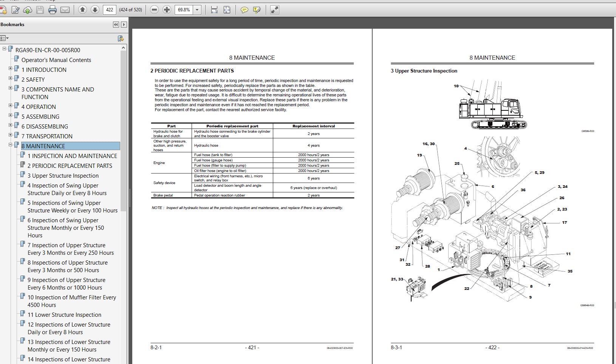616x364 pixels.
Task: Select the highlight text tool
Action: coord(257,10)
